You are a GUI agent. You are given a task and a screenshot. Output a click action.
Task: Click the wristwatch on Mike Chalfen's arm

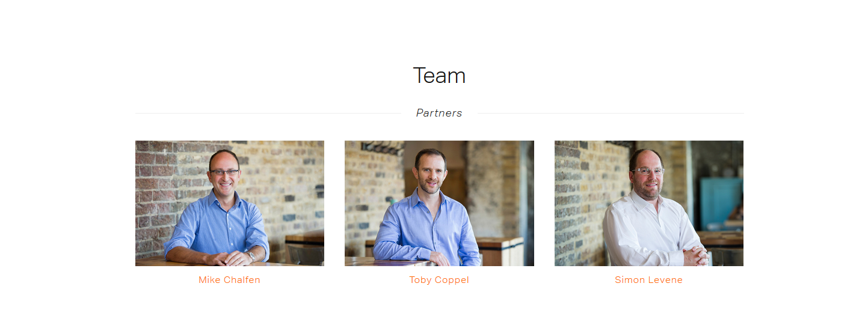click(251, 256)
